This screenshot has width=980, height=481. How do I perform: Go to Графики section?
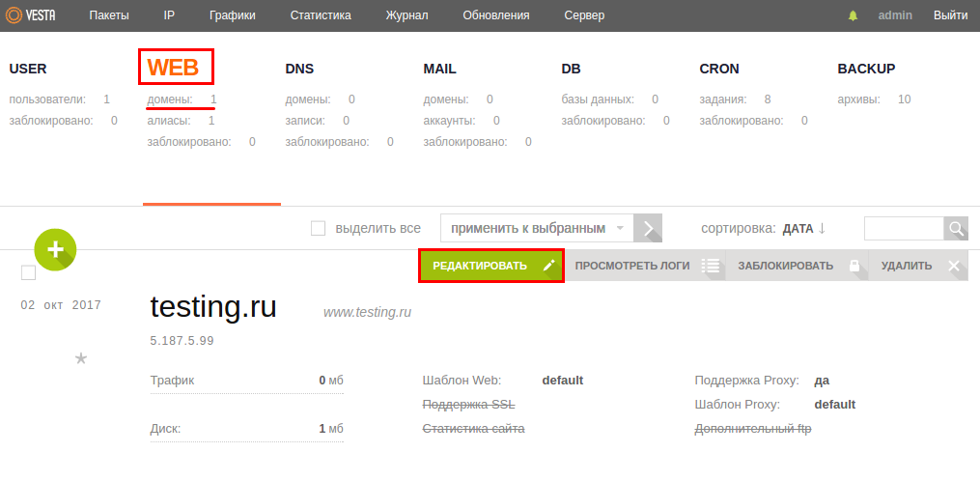click(x=233, y=15)
